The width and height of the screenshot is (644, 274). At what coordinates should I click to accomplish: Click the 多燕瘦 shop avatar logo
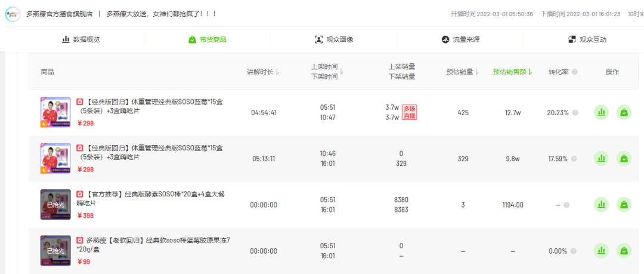click(x=13, y=14)
